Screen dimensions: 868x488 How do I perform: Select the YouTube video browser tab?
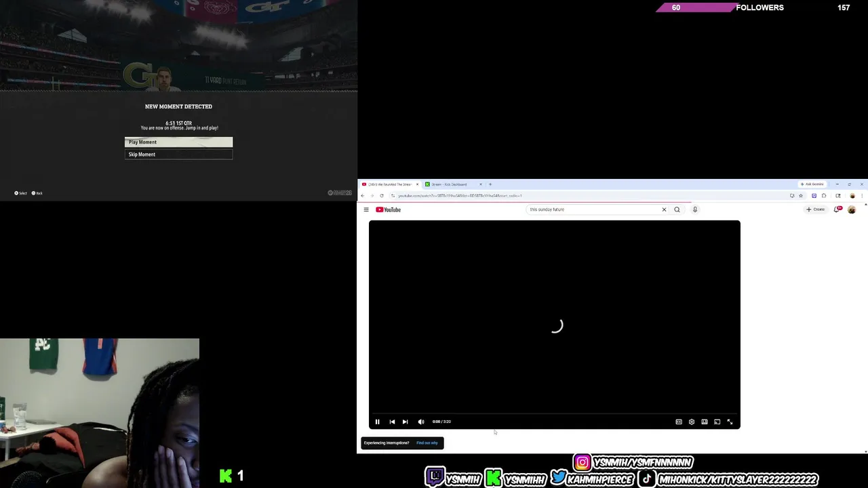[390, 184]
